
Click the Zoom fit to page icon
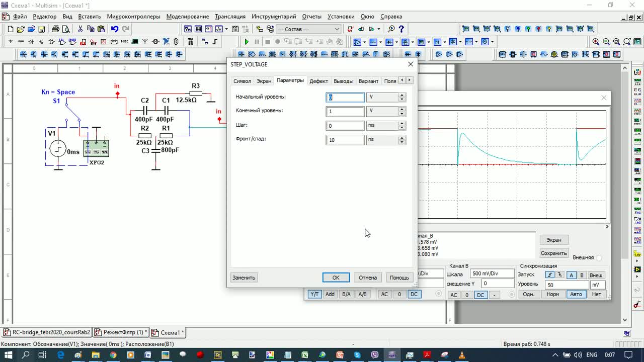(627, 42)
